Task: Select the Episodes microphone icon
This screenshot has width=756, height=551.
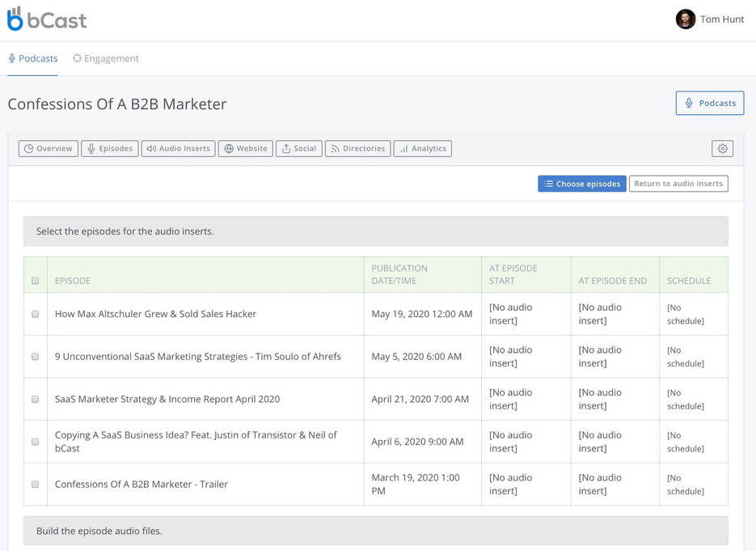Action: [91, 148]
